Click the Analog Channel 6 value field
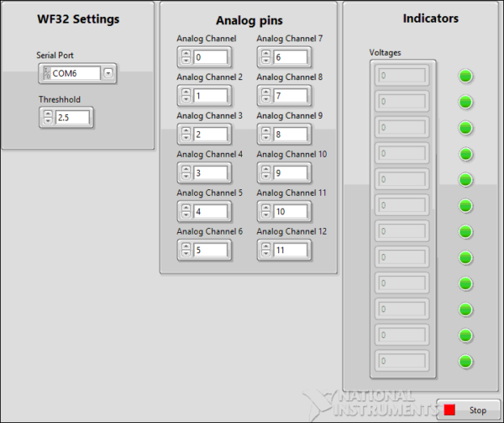The height and width of the screenshot is (423, 504). (210, 250)
